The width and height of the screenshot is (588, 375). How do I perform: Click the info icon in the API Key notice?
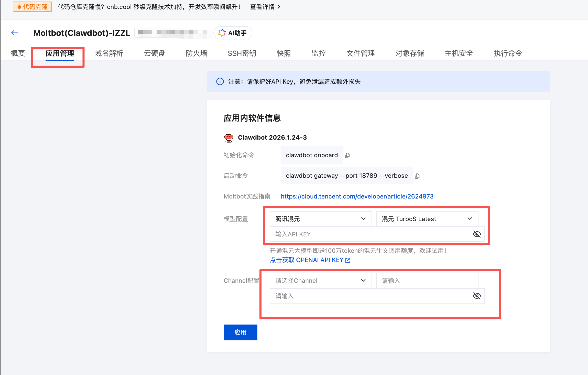point(220,81)
